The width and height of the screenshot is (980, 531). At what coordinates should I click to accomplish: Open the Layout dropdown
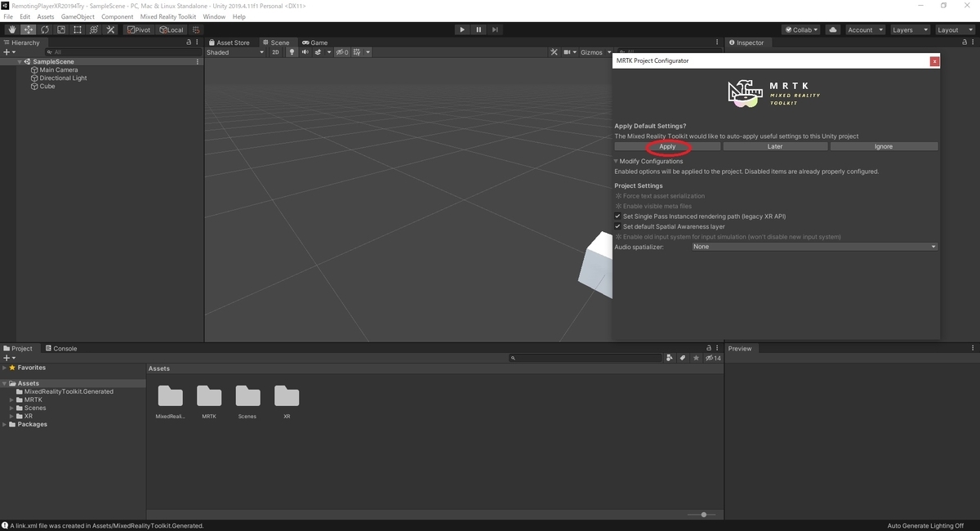click(x=955, y=30)
